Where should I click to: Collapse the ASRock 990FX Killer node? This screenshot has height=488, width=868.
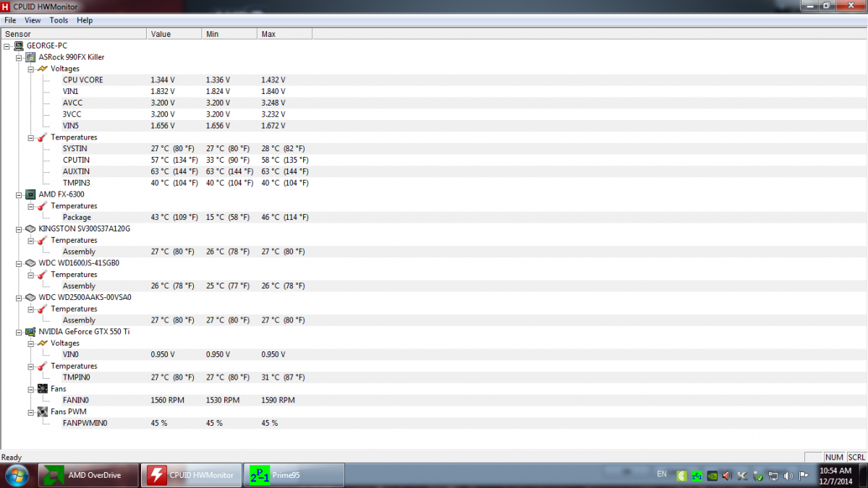19,57
